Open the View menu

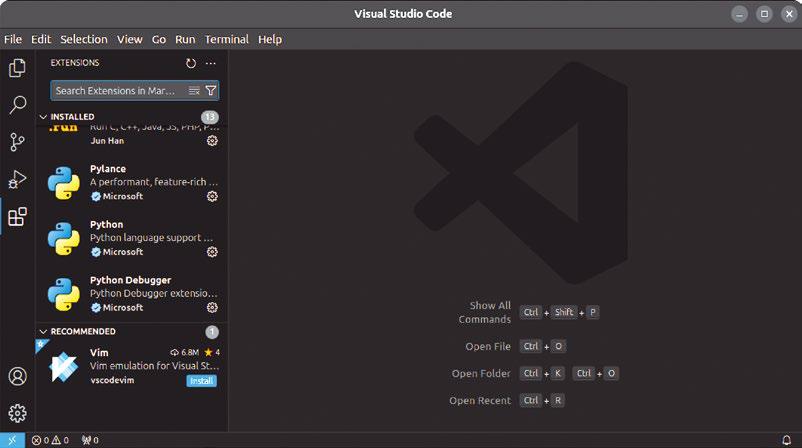(129, 39)
